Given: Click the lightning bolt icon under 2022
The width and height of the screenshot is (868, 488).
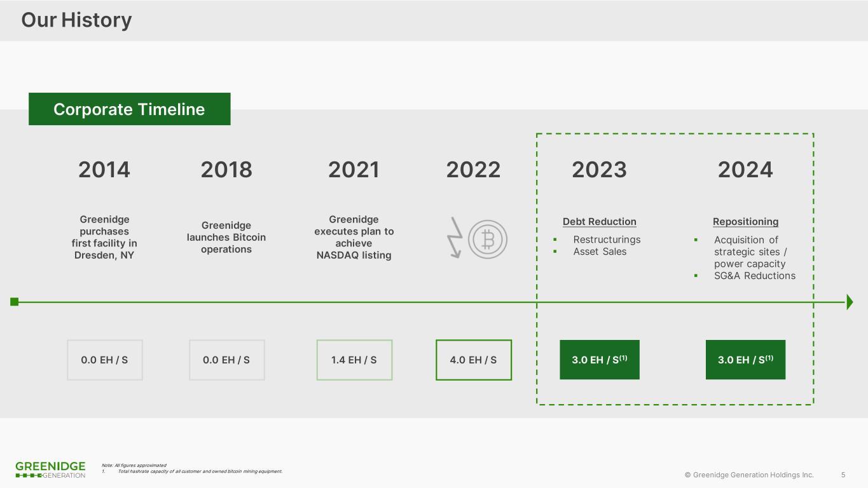Looking at the screenshot, I should click(455, 237).
